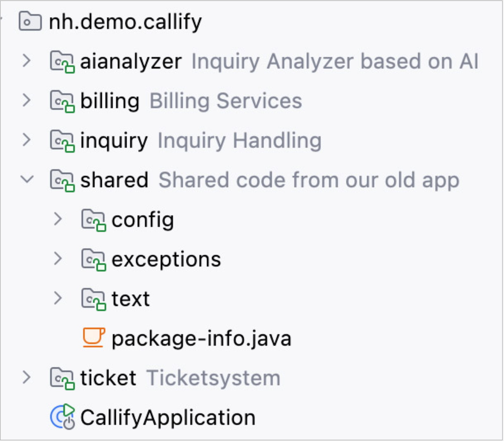This screenshot has width=504, height=441.
Task: Click the nh.demo.callify root package icon
Action: pos(30,22)
